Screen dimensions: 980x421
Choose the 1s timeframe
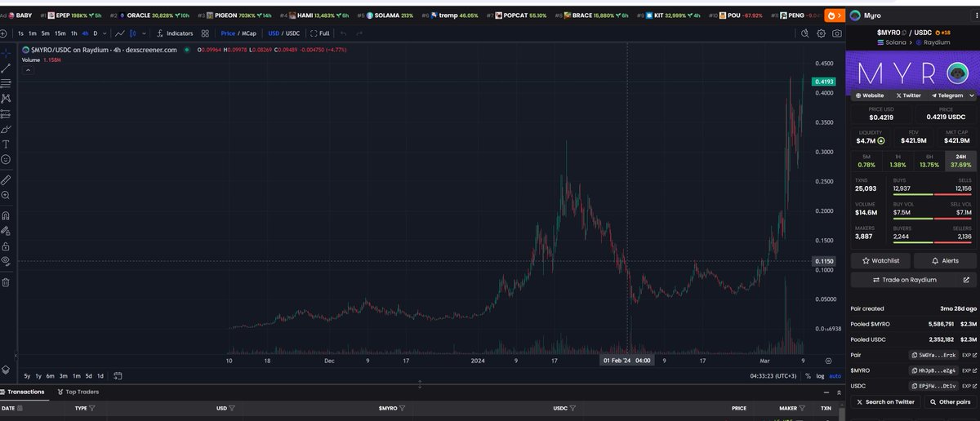(21, 33)
